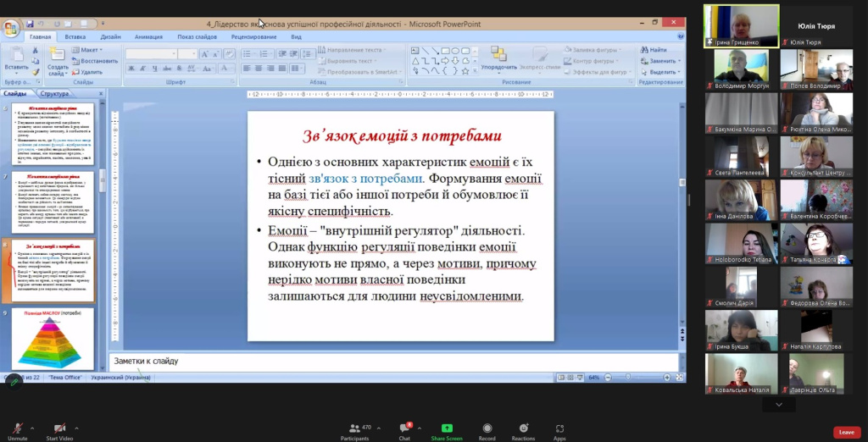
Task: Pick the star shape in the gallery
Action: 465,71
